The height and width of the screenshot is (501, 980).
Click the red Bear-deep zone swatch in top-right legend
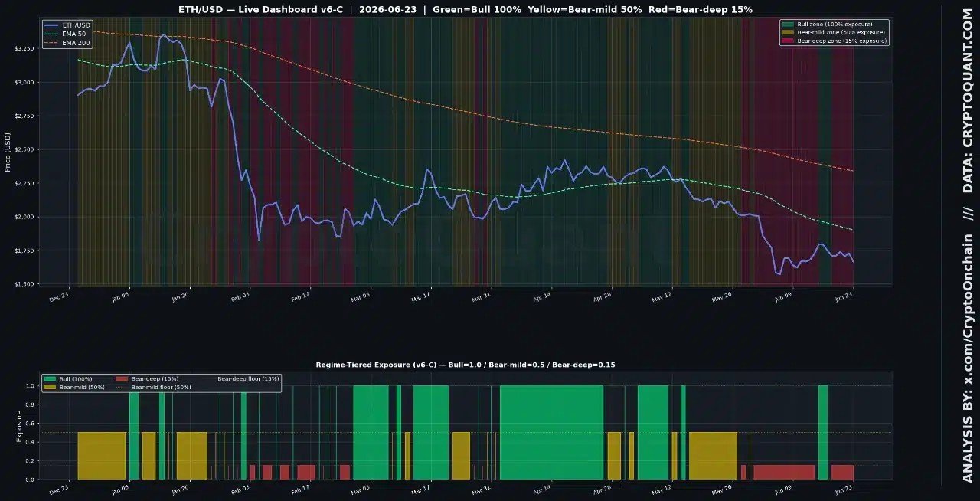click(789, 41)
